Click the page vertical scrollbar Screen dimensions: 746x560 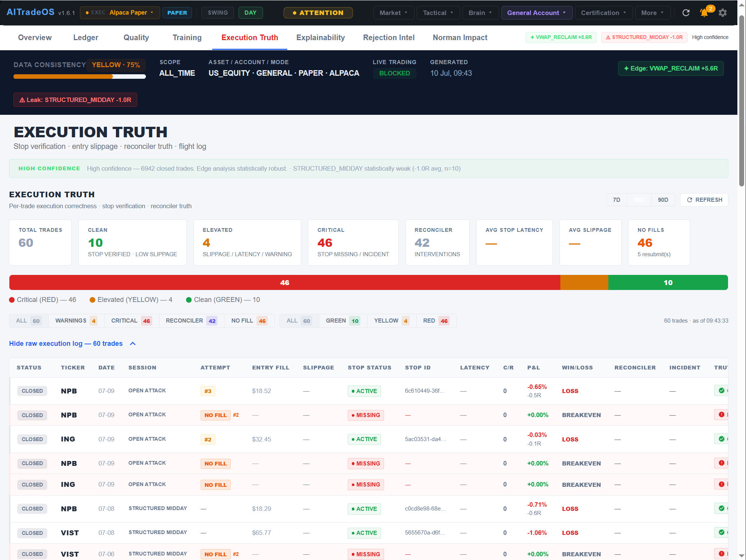(741, 101)
